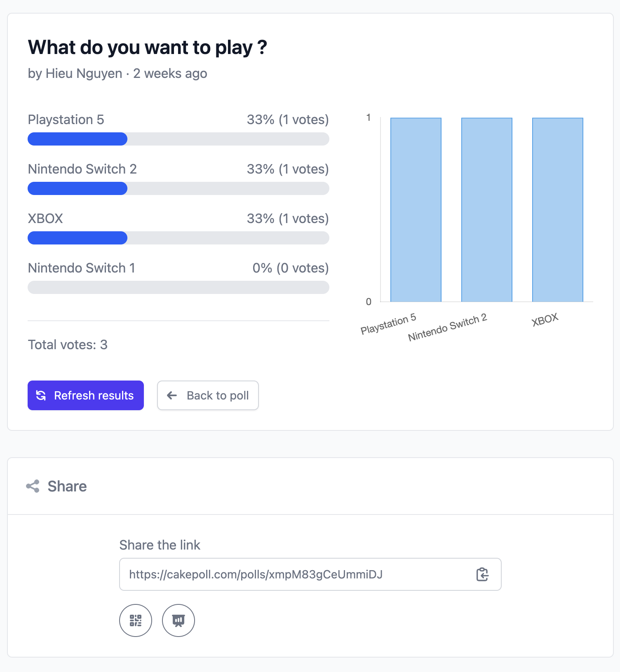Click the XBOX axis label under the chart
This screenshot has width=620, height=672.
click(545, 320)
